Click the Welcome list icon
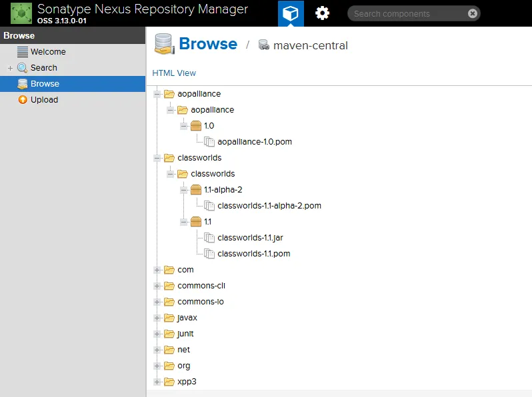The height and width of the screenshot is (397, 532). click(x=23, y=52)
